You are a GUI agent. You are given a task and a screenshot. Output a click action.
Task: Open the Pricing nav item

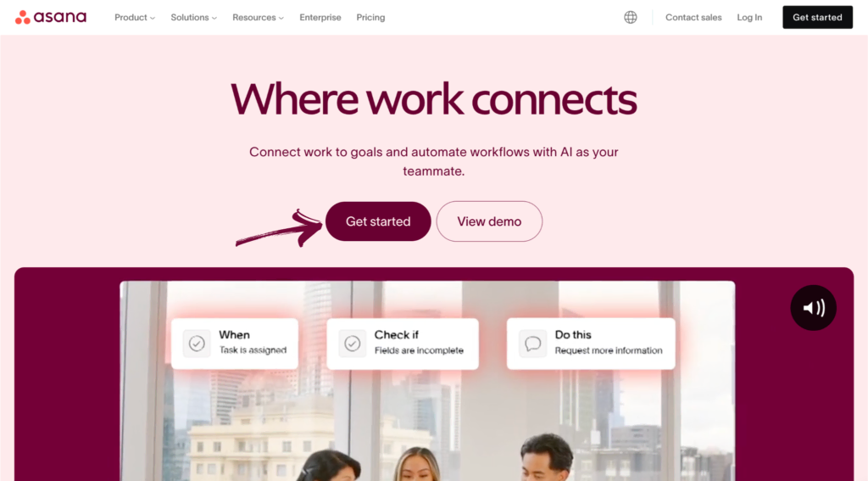(370, 17)
